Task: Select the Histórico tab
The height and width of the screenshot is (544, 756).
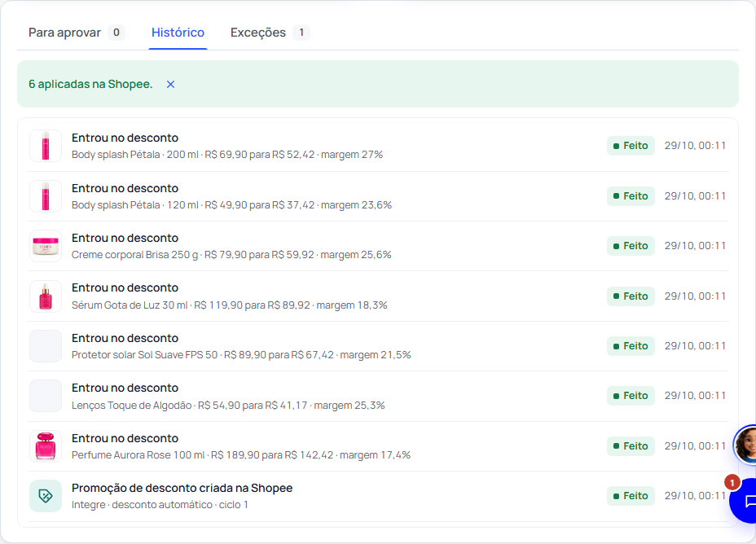Action: [x=178, y=33]
